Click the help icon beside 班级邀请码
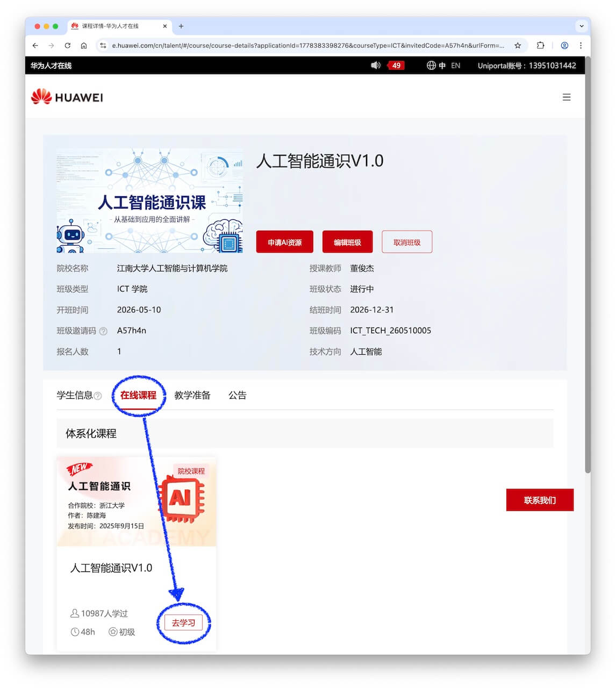This screenshot has width=616, height=688. [x=103, y=331]
